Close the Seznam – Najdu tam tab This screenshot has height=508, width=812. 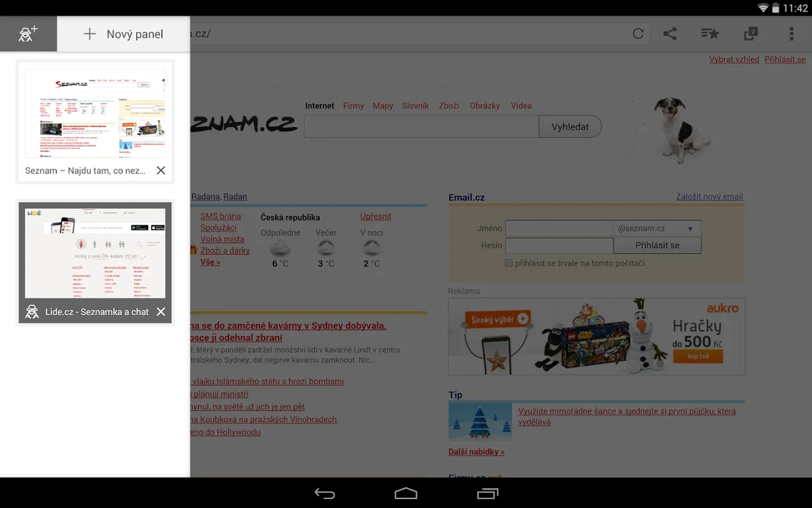(161, 170)
